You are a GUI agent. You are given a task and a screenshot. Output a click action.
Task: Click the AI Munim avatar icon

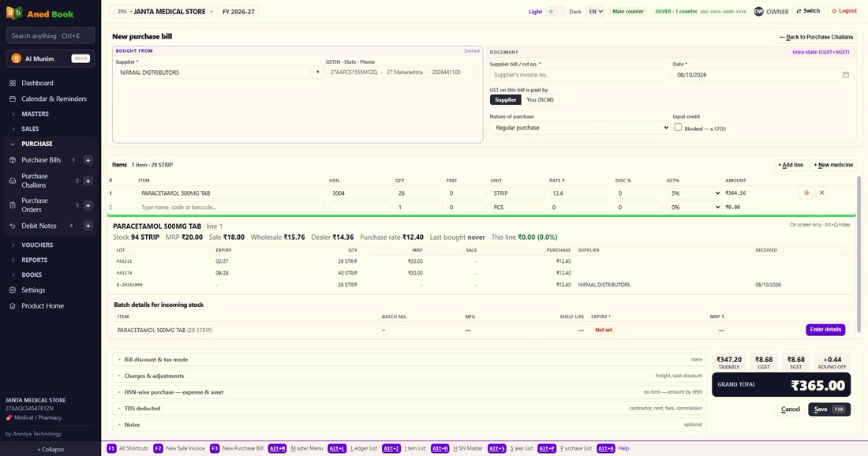[x=16, y=58]
